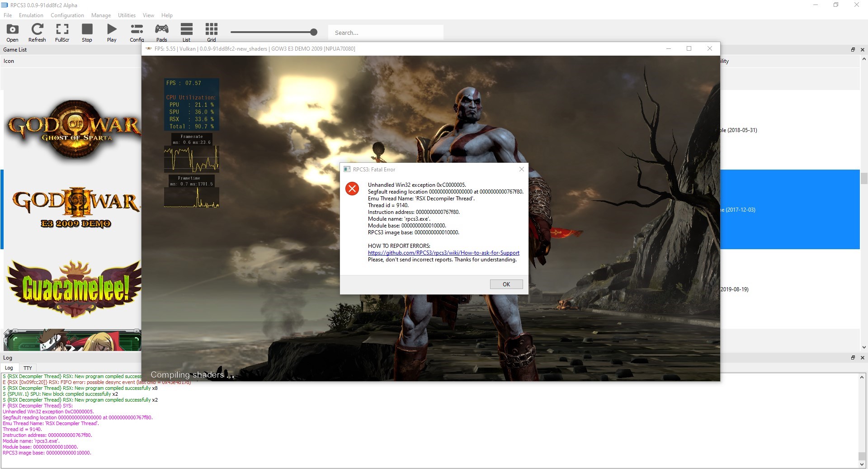Float the Log panel
This screenshot has width=868, height=469.
(x=853, y=357)
